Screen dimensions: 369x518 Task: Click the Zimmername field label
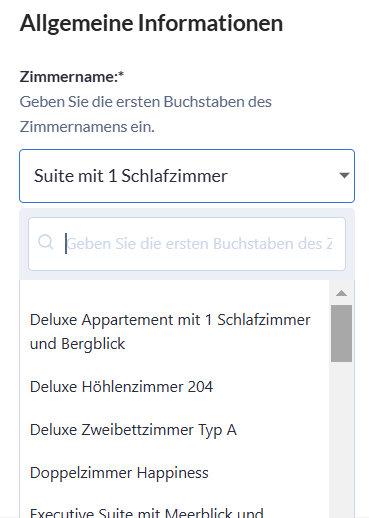click(x=69, y=77)
